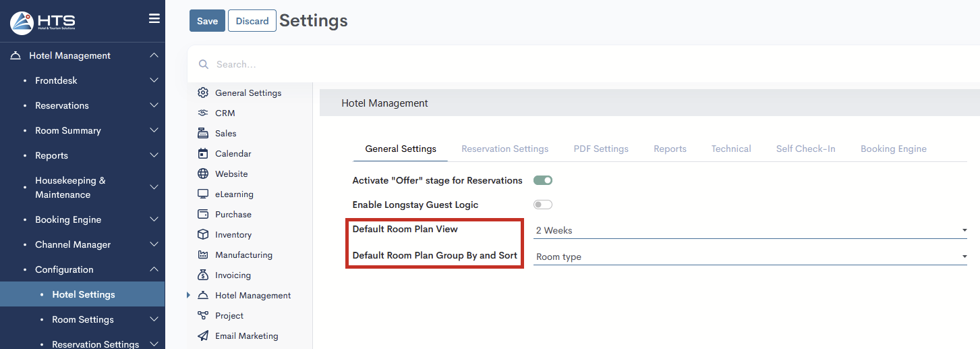Viewport: 980px width, 349px height.
Task: Expand the Frontdesk sidebar menu
Action: 154,80
